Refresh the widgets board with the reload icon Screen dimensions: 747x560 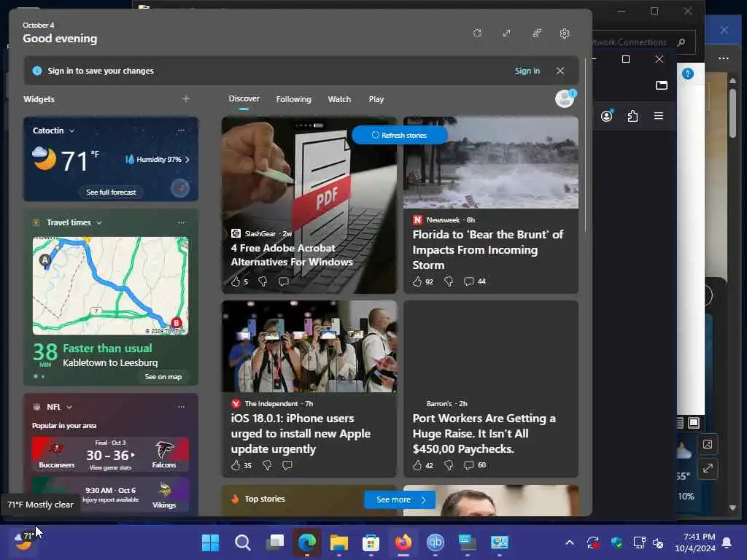(x=477, y=34)
